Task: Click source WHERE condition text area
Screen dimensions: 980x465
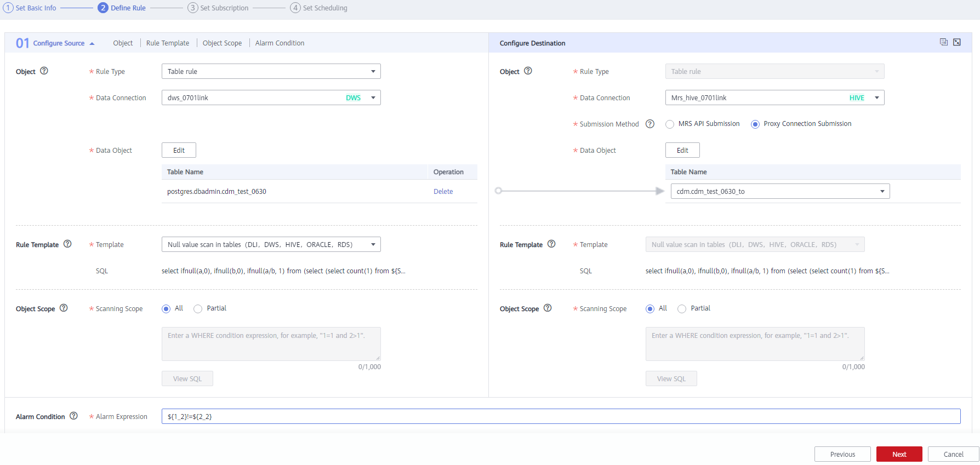Action: point(271,344)
